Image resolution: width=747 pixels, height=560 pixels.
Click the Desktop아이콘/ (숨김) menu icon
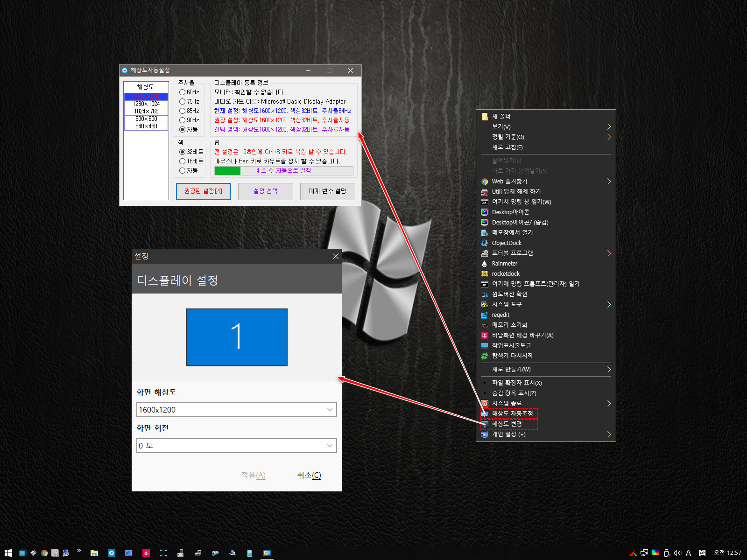(485, 223)
